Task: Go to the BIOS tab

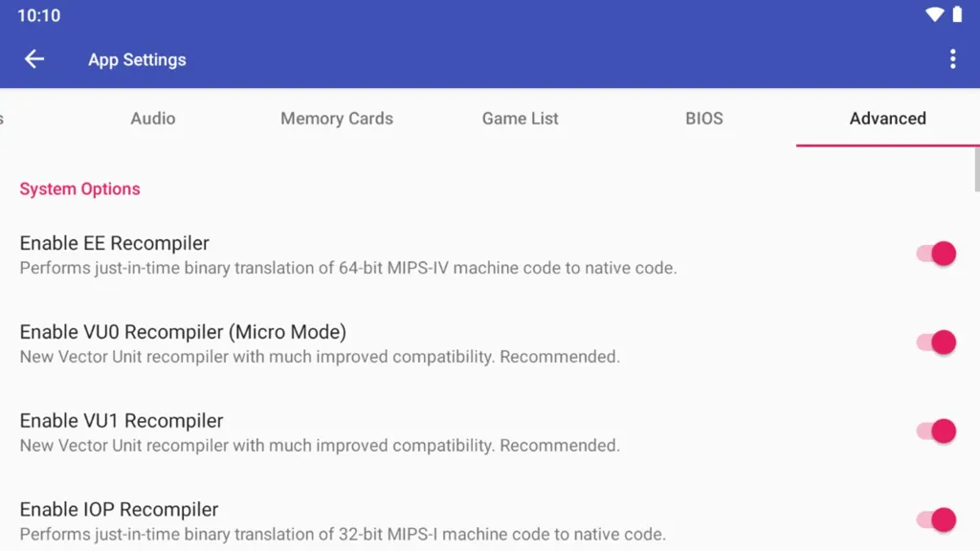Action: point(704,118)
